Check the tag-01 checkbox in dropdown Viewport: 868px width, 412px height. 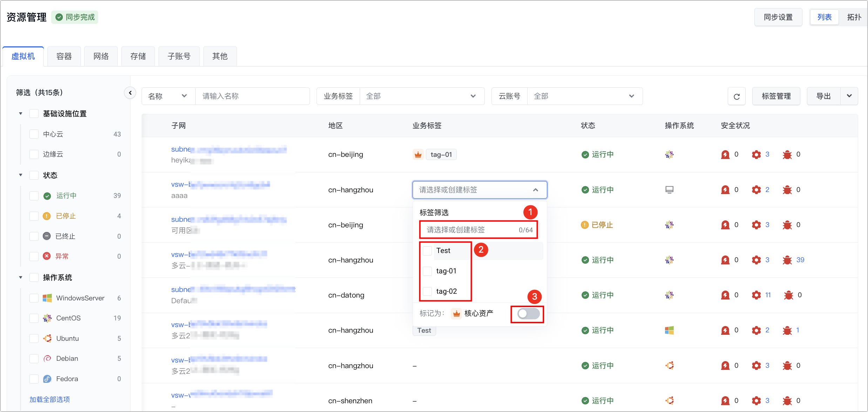(427, 271)
